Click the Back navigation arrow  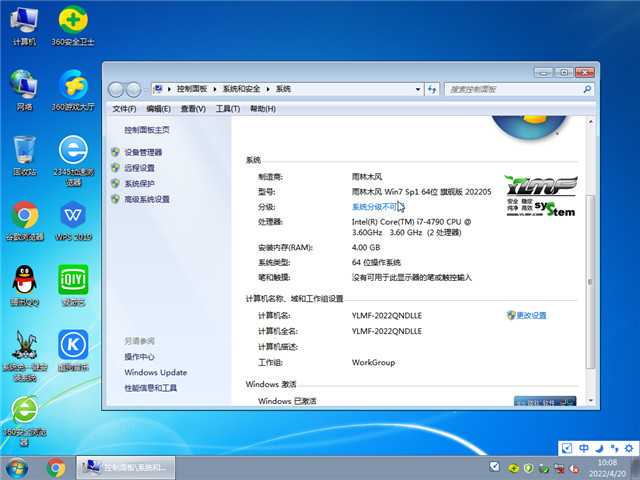116,89
